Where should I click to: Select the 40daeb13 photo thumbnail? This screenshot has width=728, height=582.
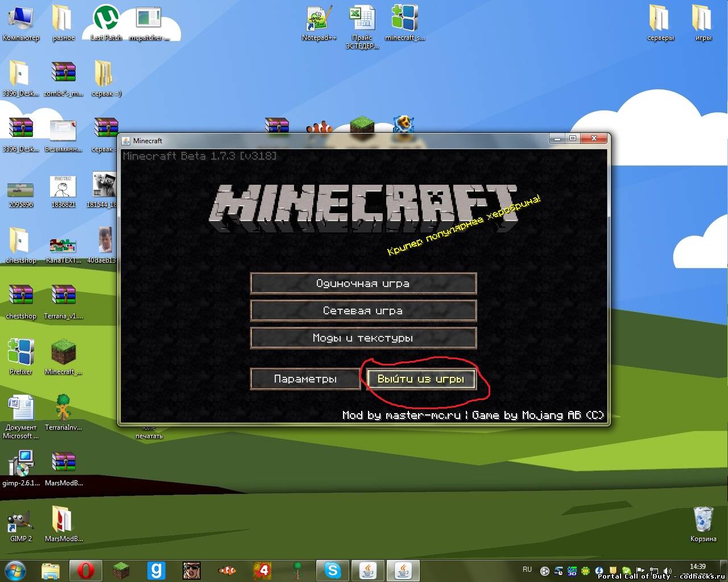pyautogui.click(x=102, y=246)
